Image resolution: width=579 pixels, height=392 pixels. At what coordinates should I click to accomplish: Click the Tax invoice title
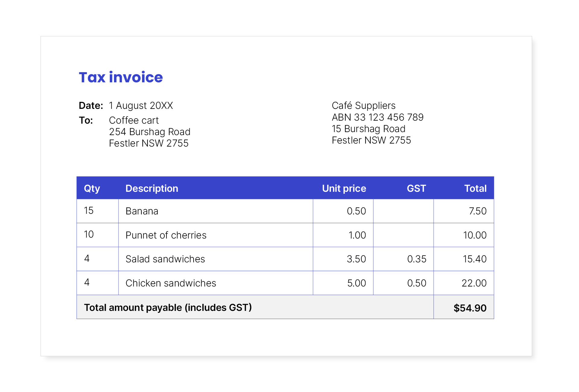point(120,77)
